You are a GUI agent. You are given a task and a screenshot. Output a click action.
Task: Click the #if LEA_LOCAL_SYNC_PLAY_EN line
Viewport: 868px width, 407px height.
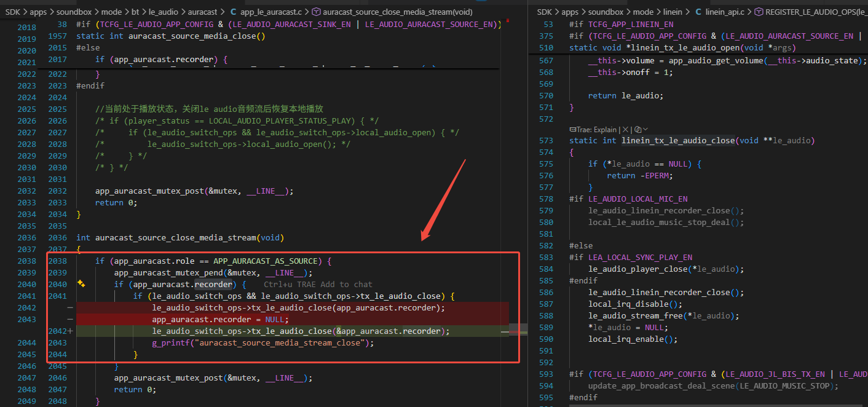(x=631, y=258)
